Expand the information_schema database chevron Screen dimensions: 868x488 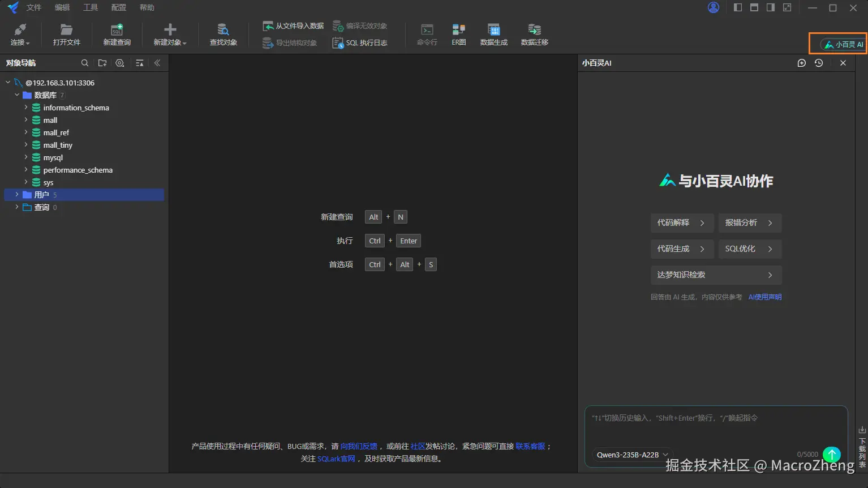point(26,108)
